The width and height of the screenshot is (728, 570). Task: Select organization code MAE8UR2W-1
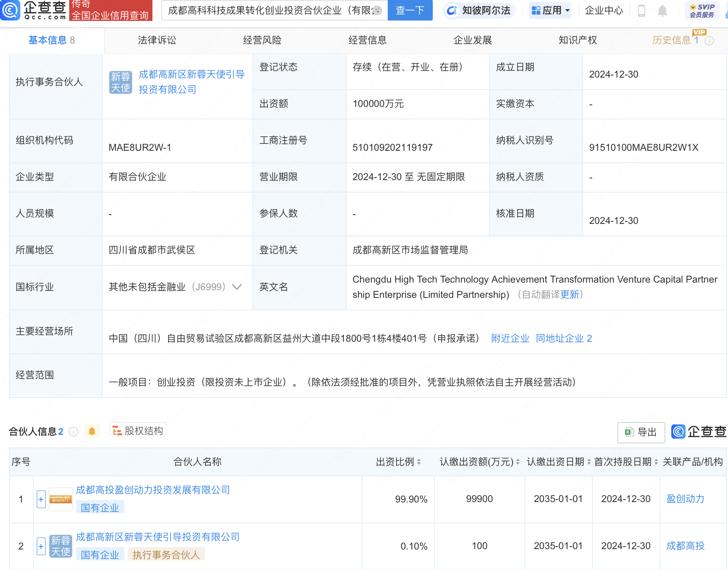pos(140,148)
